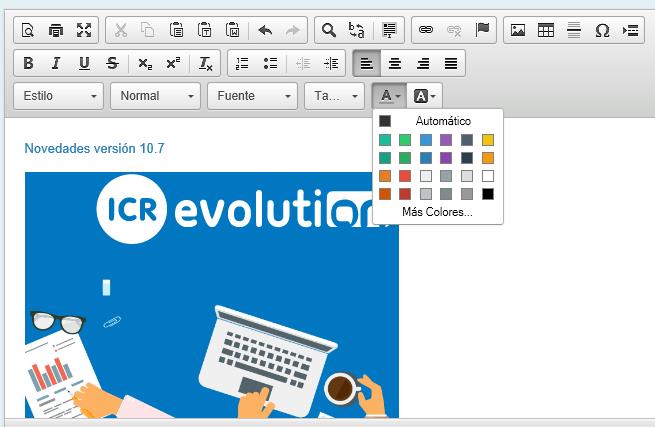Insert a table
The width and height of the screenshot is (655, 427).
click(x=546, y=30)
